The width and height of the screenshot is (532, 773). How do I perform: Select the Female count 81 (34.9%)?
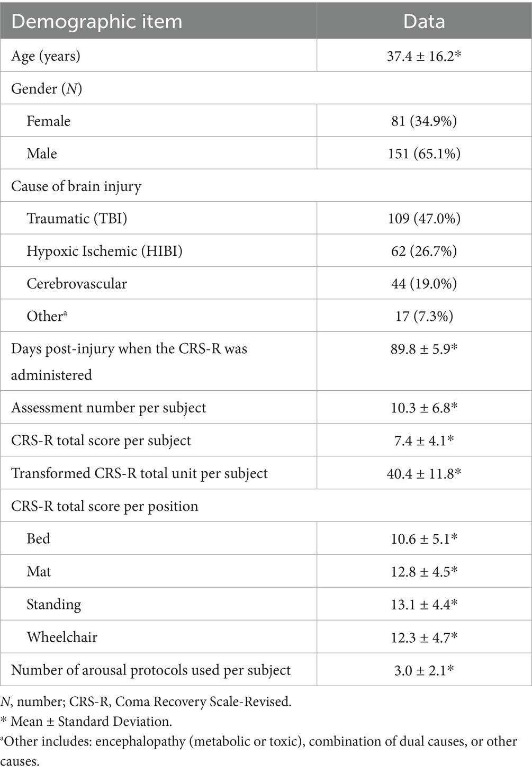pos(424,121)
